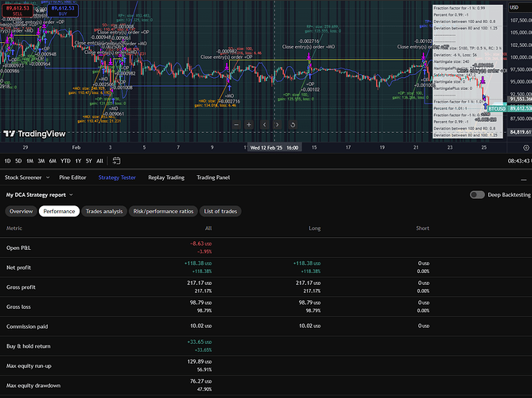Open the Risk/performance ratios tab
The image size is (532, 398).
point(163,211)
